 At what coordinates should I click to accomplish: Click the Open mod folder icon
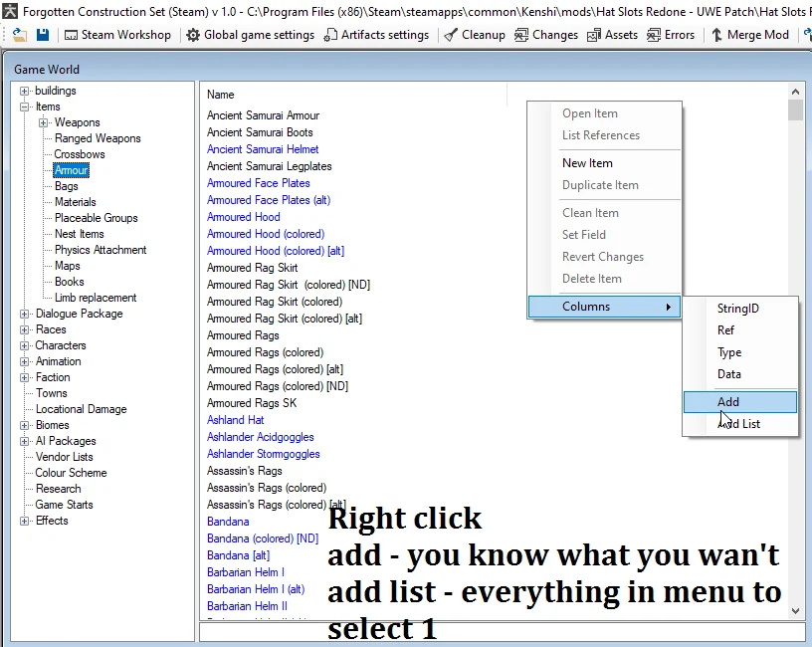(19, 35)
